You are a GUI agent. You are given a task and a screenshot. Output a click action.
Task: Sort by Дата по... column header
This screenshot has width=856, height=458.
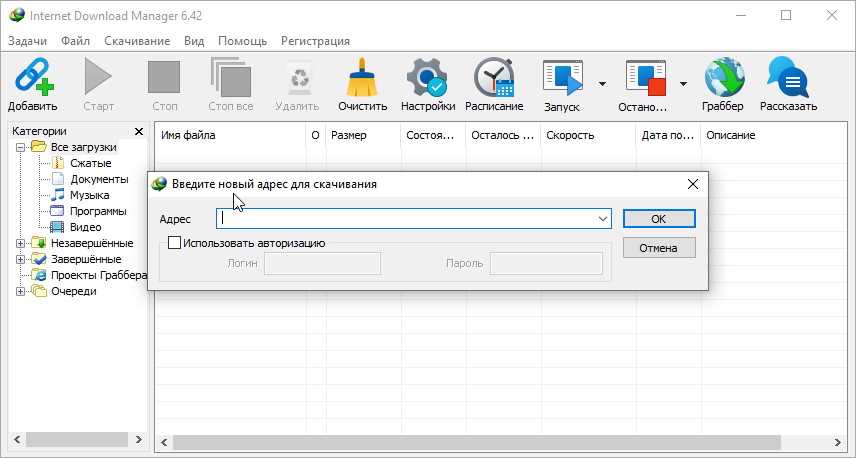[668, 135]
